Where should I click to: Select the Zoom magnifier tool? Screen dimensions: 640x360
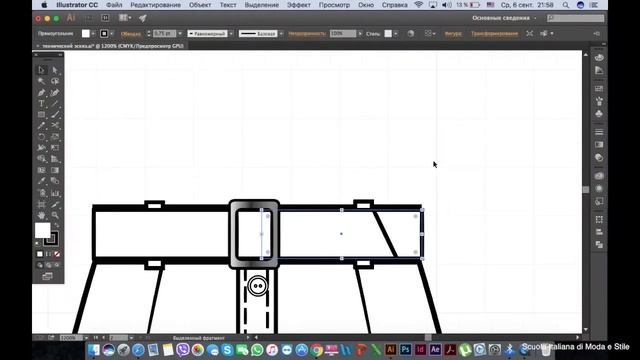pos(55,215)
